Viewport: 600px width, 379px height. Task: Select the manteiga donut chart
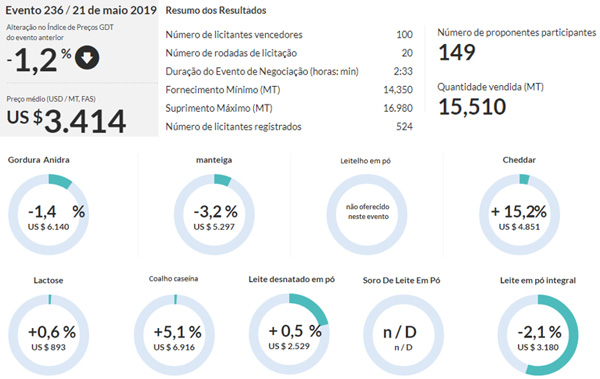point(214,214)
